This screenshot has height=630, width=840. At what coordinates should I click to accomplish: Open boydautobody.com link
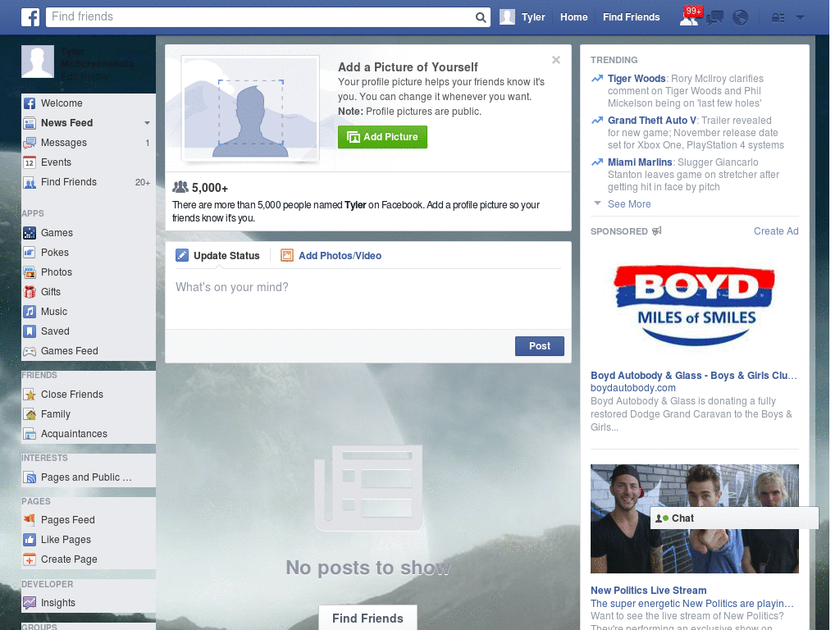(x=633, y=388)
